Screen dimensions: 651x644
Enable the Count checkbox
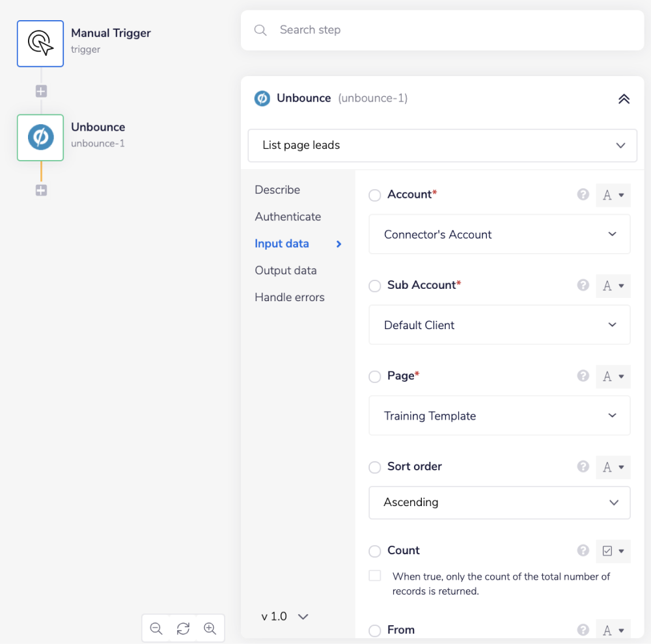coord(375,576)
